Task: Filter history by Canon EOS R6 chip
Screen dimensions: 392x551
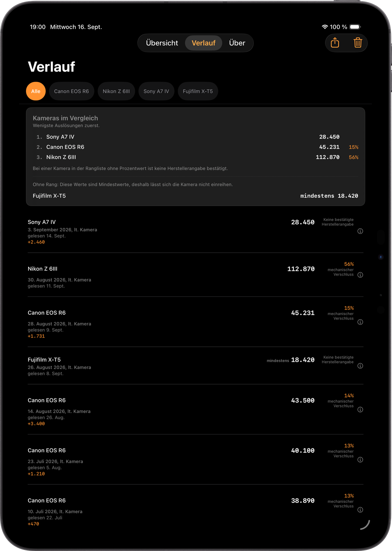Action: (x=72, y=91)
